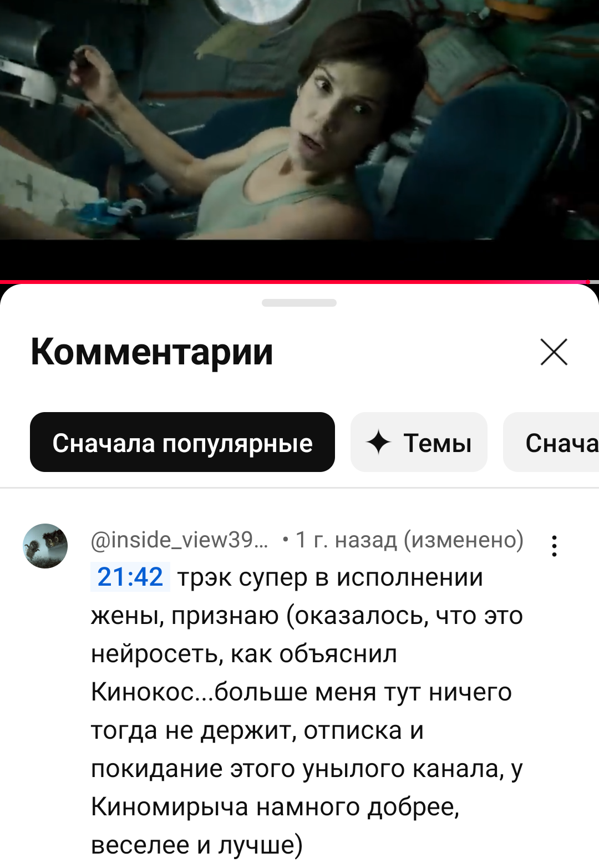Jump to timestamp 21:42 in the video
This screenshot has height=868, width=599.
(x=130, y=577)
